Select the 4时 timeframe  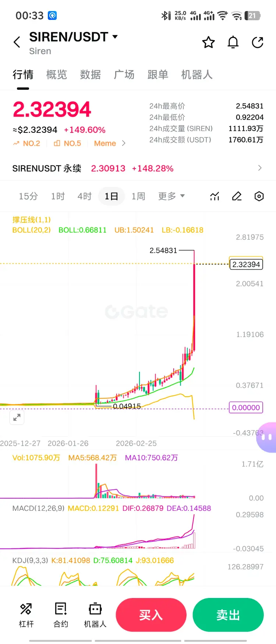pos(84,196)
